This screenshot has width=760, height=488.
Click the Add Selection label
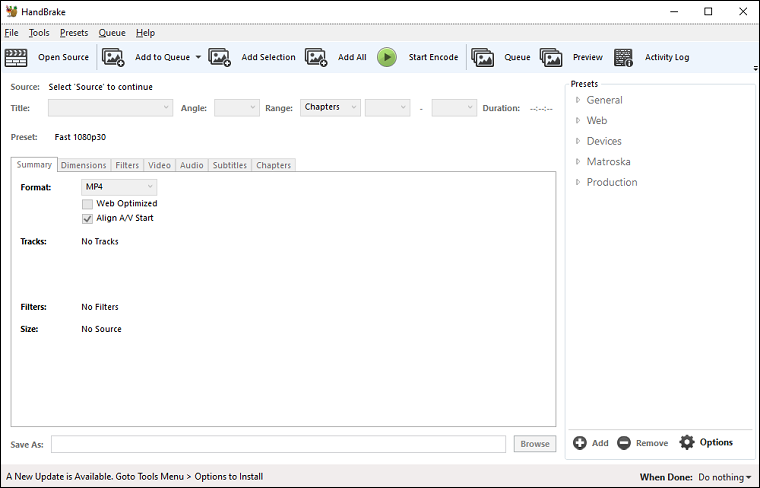pyautogui.click(x=269, y=57)
